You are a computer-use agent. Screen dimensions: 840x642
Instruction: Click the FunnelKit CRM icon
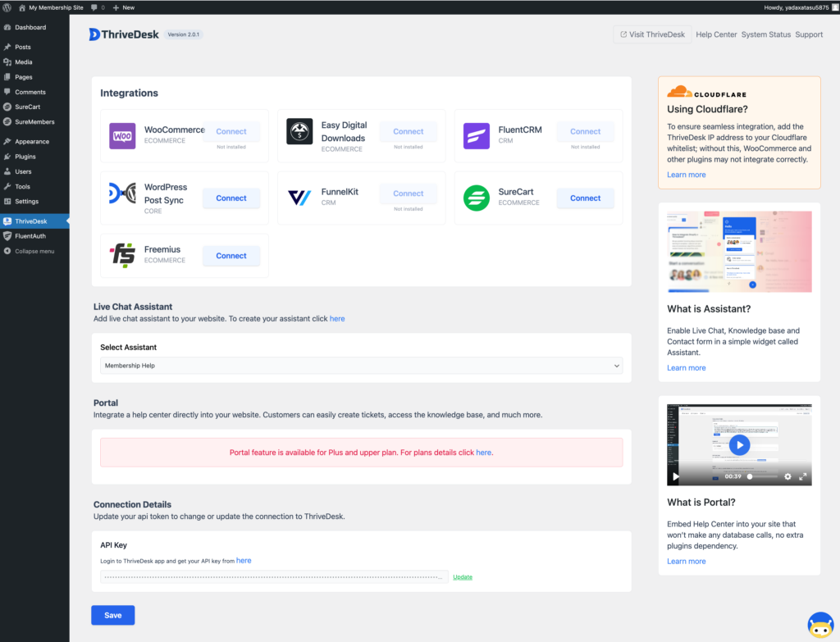299,197
